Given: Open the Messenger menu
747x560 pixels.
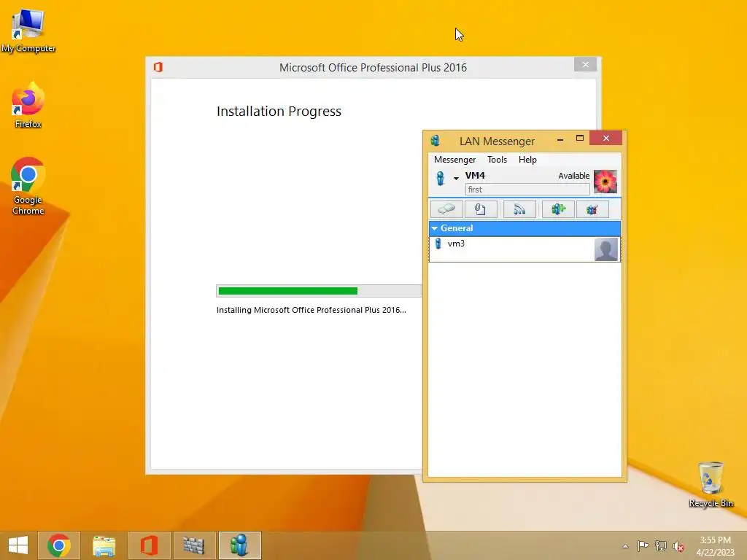Looking at the screenshot, I should click(454, 160).
